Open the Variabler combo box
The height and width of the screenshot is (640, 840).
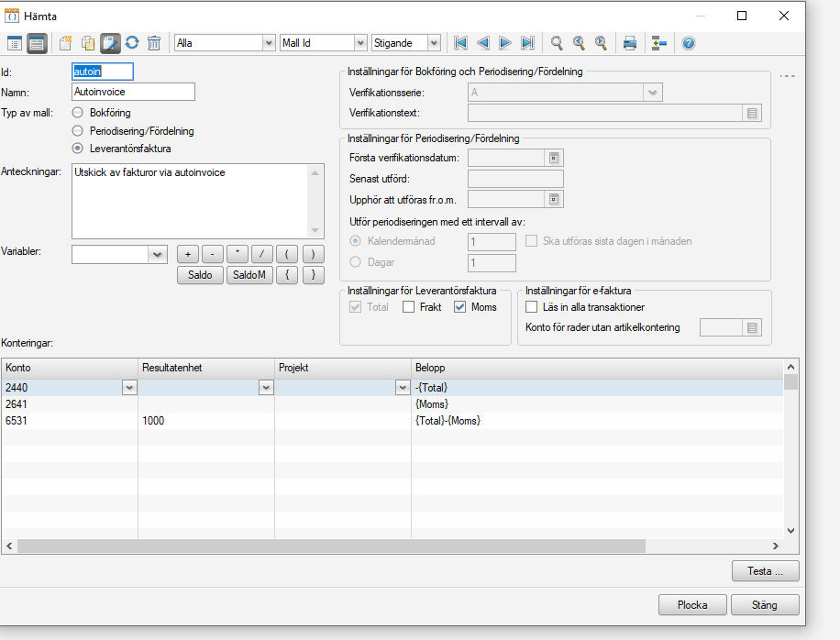coord(157,254)
